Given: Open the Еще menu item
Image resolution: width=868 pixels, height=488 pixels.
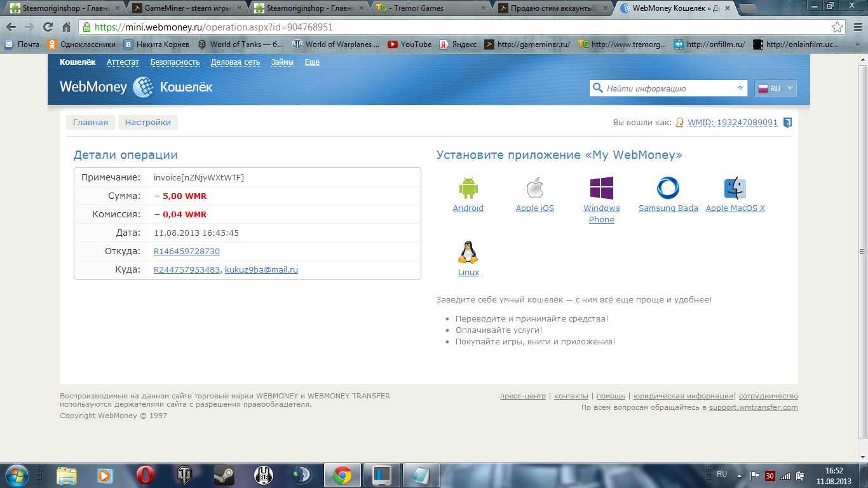Looking at the screenshot, I should 312,62.
